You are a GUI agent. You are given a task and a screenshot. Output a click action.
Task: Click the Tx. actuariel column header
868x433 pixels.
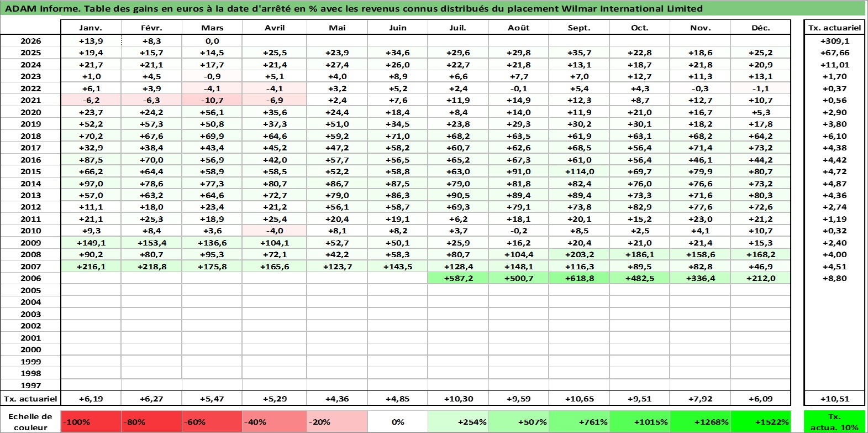click(x=834, y=28)
